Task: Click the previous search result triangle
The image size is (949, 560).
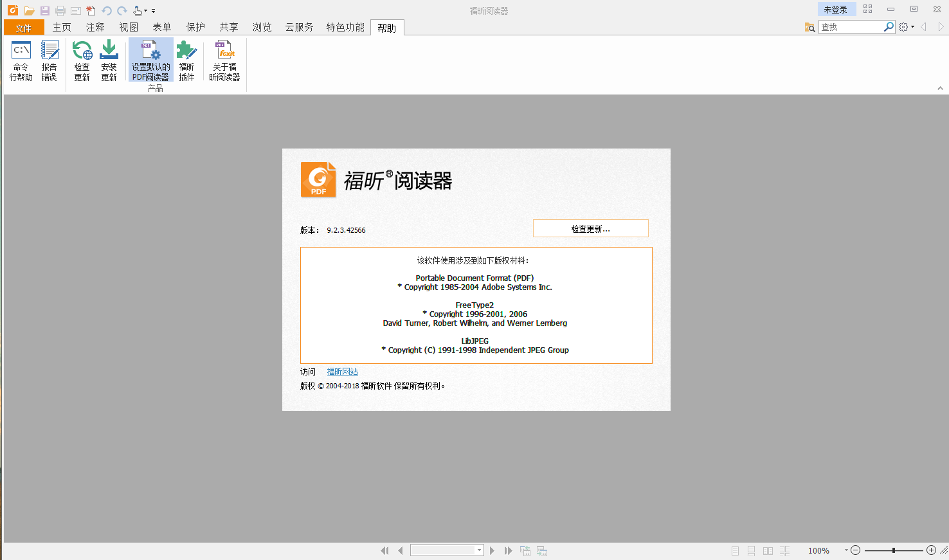Action: tap(924, 27)
